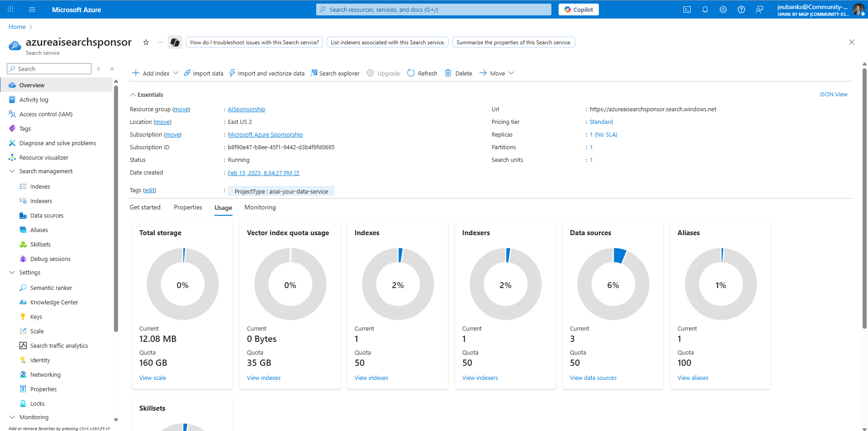The height and width of the screenshot is (431, 868).
Task: Favorite the azureaisearchsponsor service with the star
Action: (146, 42)
